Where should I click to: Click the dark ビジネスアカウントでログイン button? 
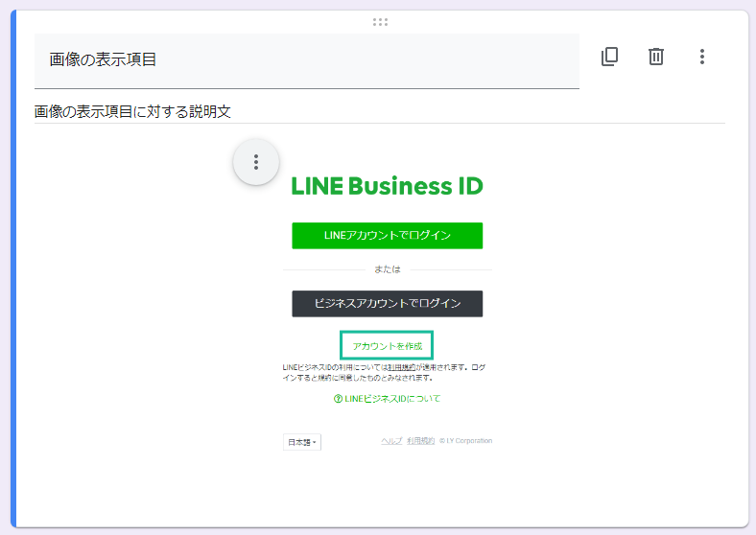click(388, 304)
